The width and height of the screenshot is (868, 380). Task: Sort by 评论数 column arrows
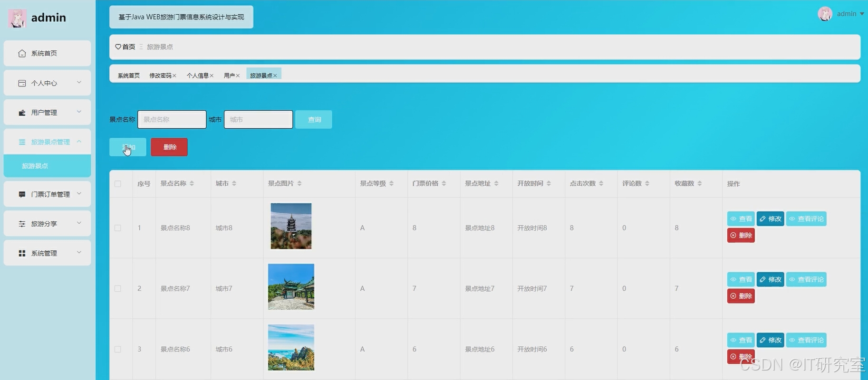(647, 183)
